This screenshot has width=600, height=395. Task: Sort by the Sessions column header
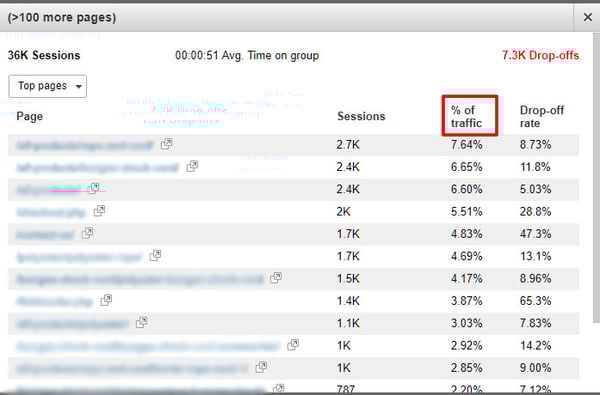click(361, 116)
